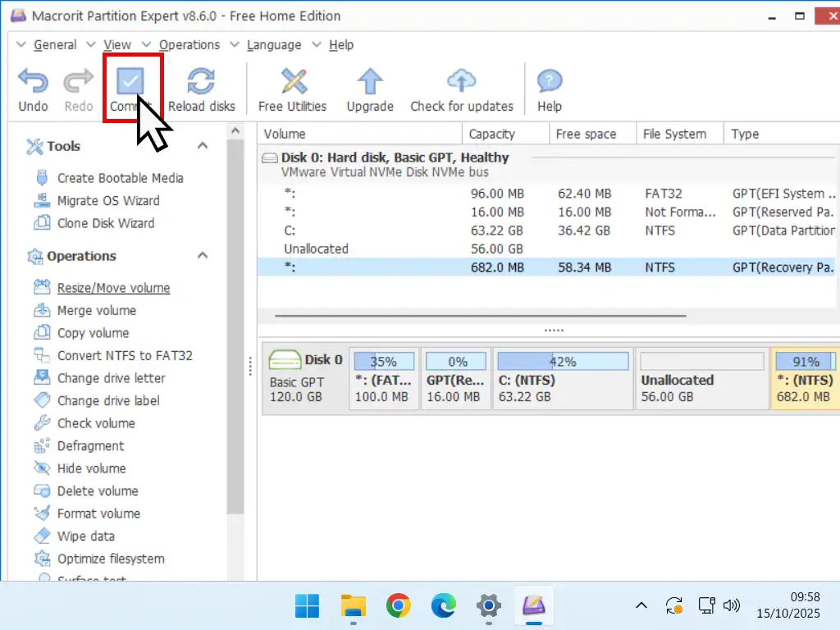Screen dimensions: 840x630
Task: Start the Migrate OS Wizard
Action: [107, 201]
